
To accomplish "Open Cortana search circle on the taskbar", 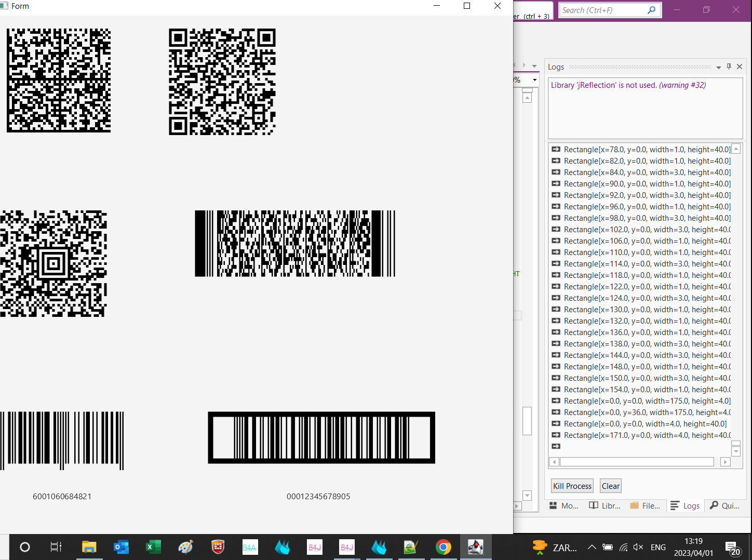I will pyautogui.click(x=24, y=547).
